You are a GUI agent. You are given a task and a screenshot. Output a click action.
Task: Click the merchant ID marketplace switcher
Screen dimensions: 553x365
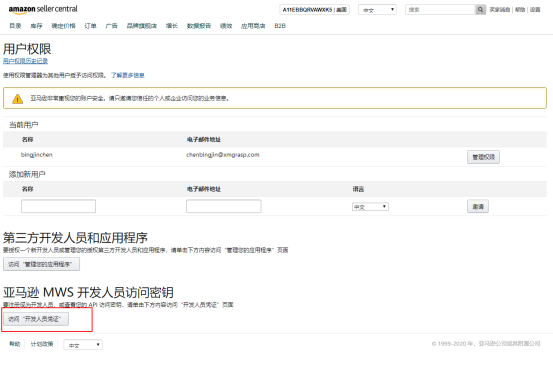[314, 10]
